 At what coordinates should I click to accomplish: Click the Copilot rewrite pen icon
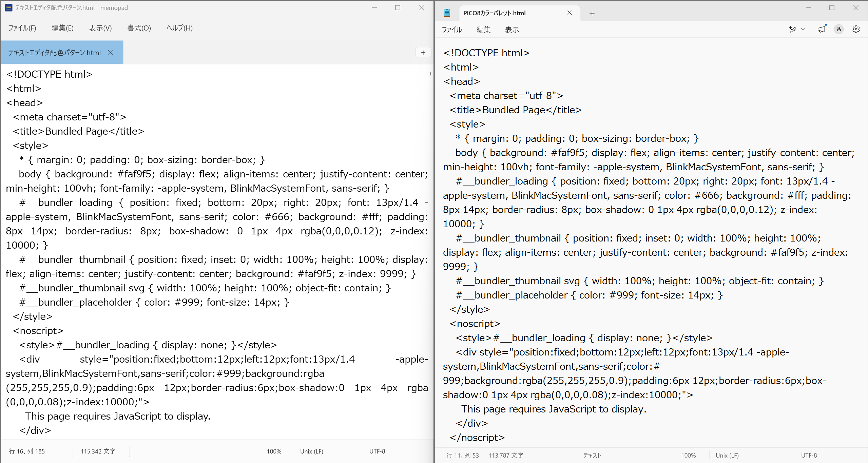point(792,29)
